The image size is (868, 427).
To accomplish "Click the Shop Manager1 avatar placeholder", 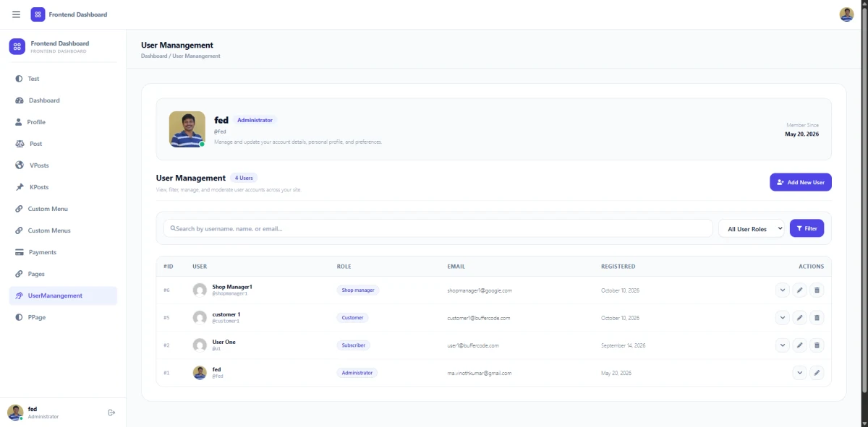I will (x=200, y=290).
